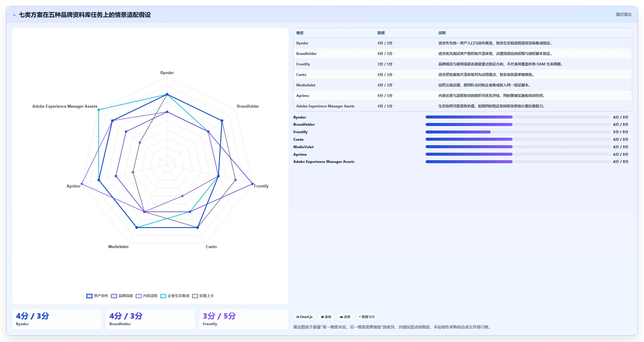Viewport: 644px width, 342px height.
Task: Click the Aprimo description about 内容运营
Action: 491,96
